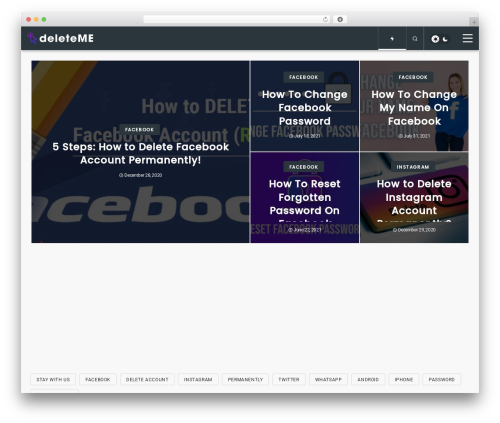Select the 'Facebook' tag at the bottom
Image resolution: width=500 pixels, height=423 pixels.
[98, 379]
